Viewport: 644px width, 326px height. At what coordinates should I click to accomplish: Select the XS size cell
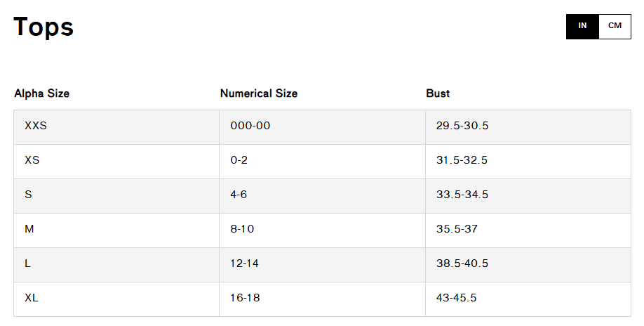[116, 162]
